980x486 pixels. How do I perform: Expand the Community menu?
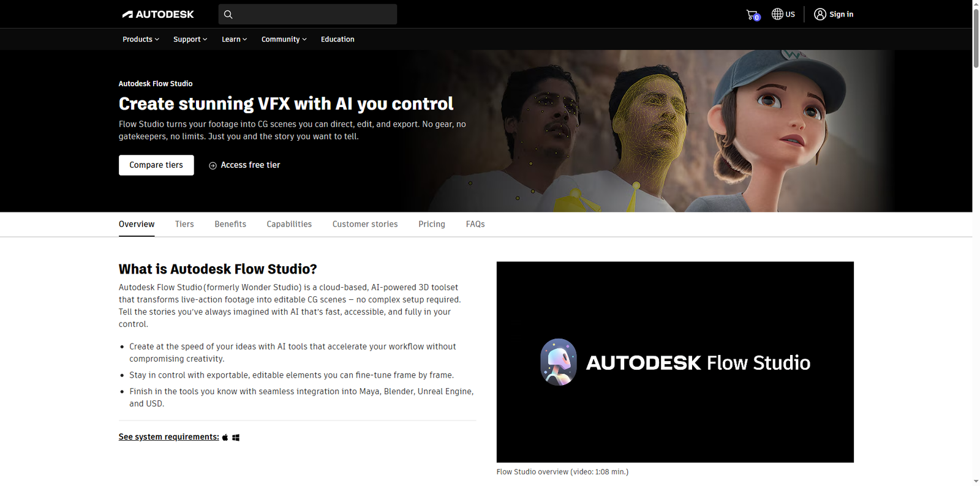[x=284, y=39]
